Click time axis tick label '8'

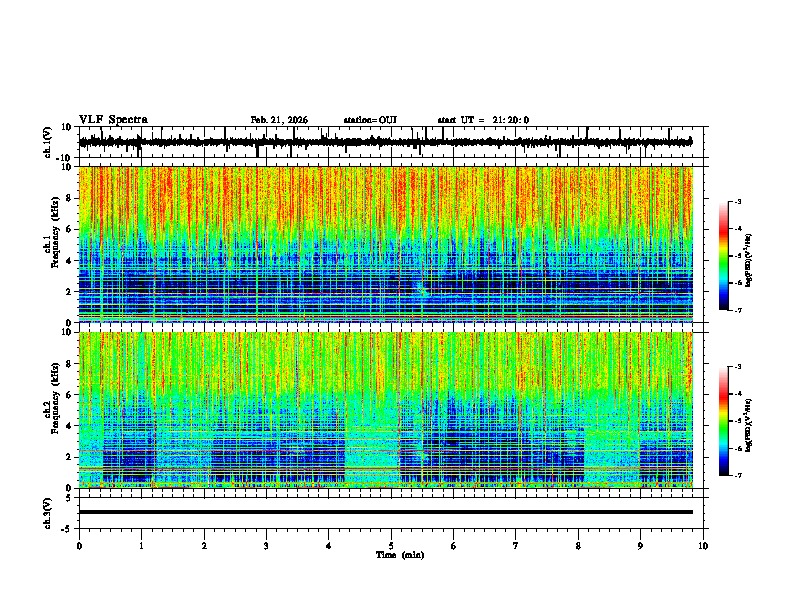[x=578, y=546]
